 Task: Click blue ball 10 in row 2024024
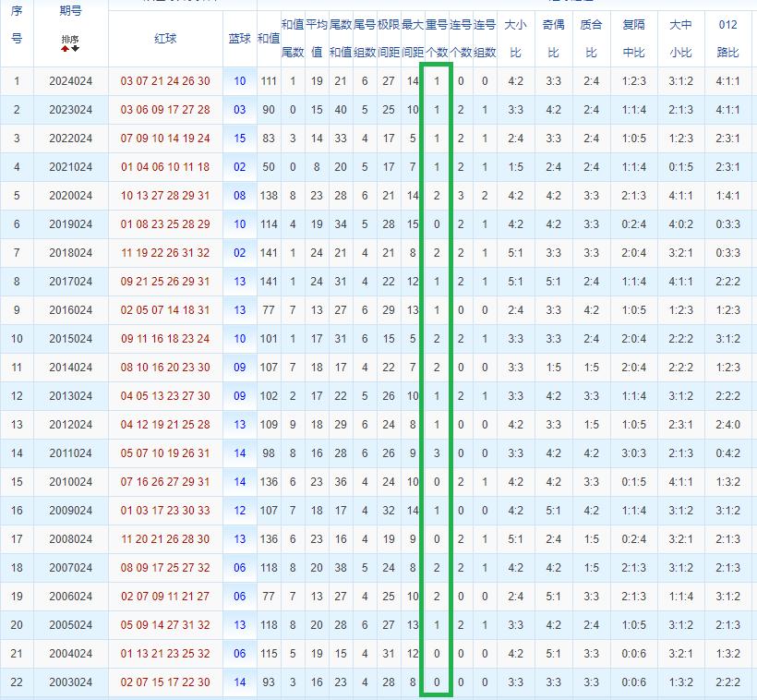click(240, 81)
